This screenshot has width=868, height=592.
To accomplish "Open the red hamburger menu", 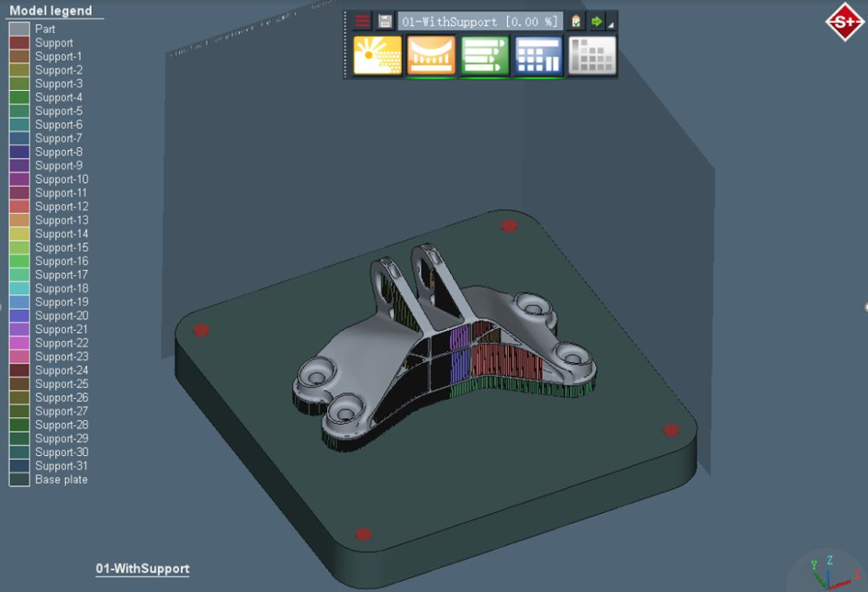I will click(x=362, y=21).
